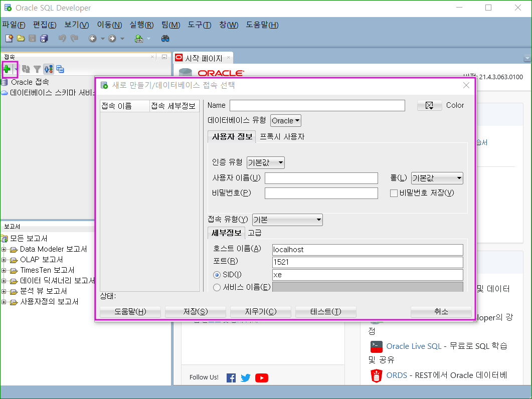
Task: Switch to the 프록시 사용자 tab
Action: (x=282, y=137)
